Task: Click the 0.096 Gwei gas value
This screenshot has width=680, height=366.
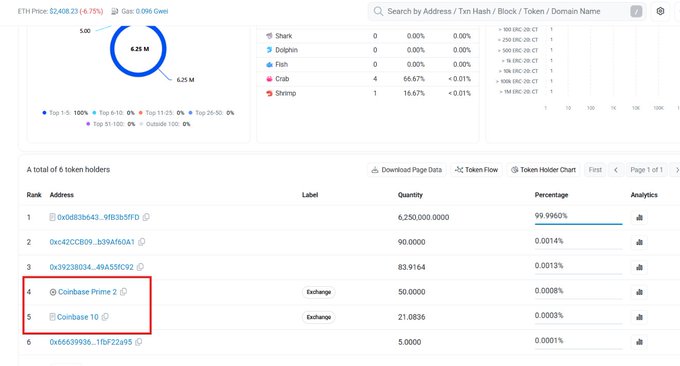Action: [x=152, y=11]
